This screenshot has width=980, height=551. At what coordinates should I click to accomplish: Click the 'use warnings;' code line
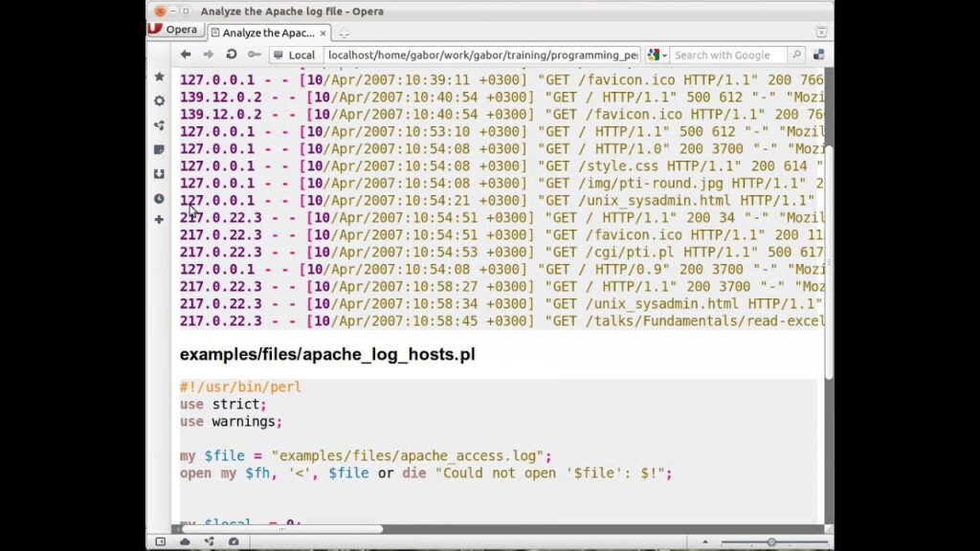click(232, 422)
